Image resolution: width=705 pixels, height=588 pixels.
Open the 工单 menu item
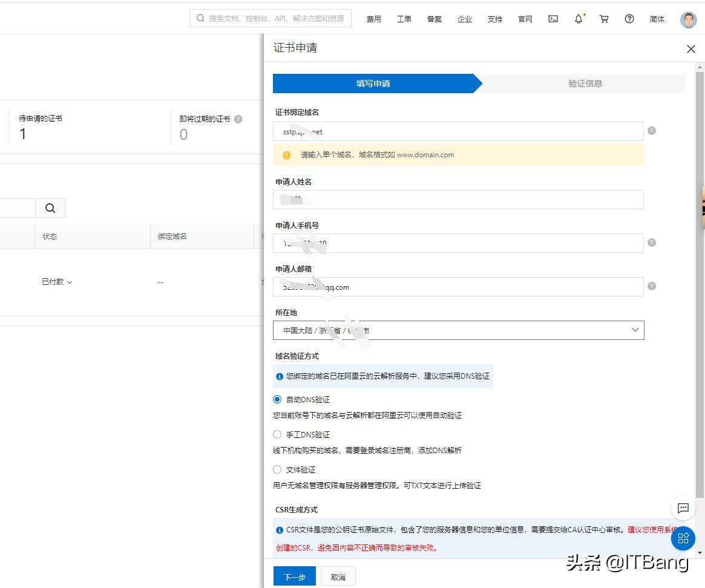point(404,19)
